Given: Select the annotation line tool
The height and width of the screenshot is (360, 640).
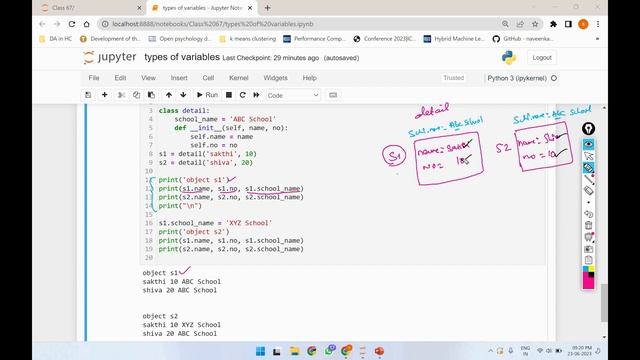Looking at the screenshot, I should tap(588, 179).
